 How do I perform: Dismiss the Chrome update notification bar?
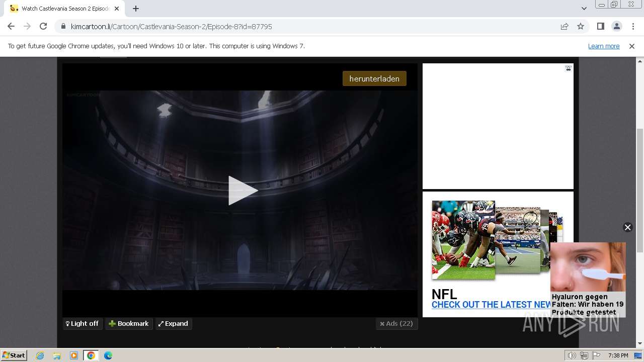[x=632, y=46]
